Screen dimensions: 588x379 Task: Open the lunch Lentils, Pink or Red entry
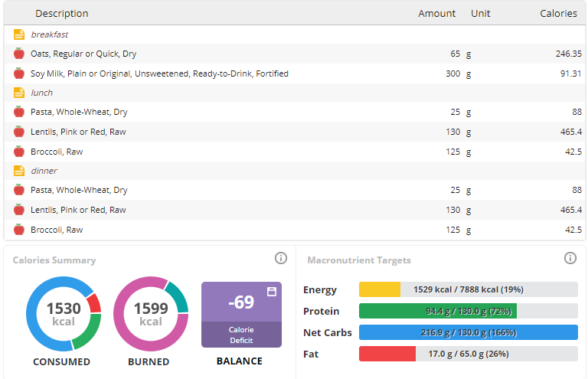tap(78, 132)
